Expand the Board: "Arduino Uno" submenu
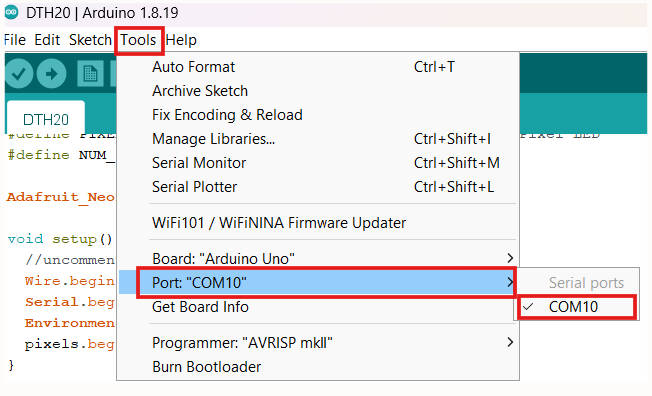Screen dimensions: 652x396 pos(318,259)
